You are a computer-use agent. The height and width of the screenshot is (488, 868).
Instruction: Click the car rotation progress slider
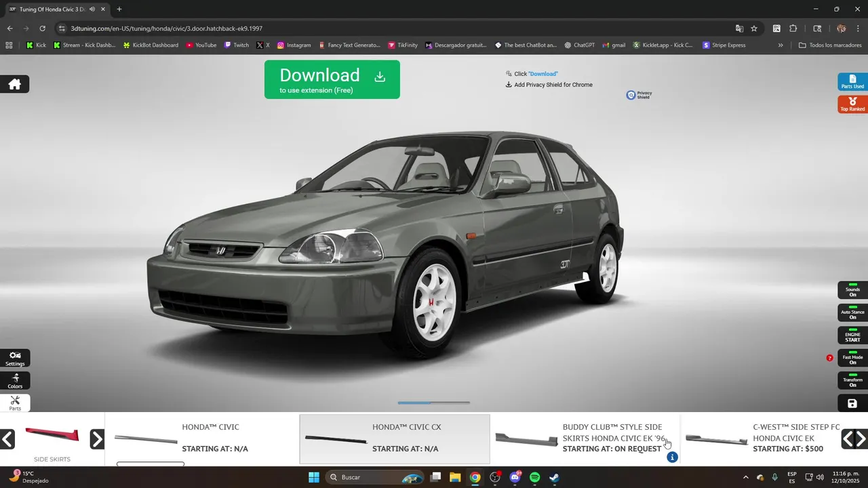click(x=434, y=403)
